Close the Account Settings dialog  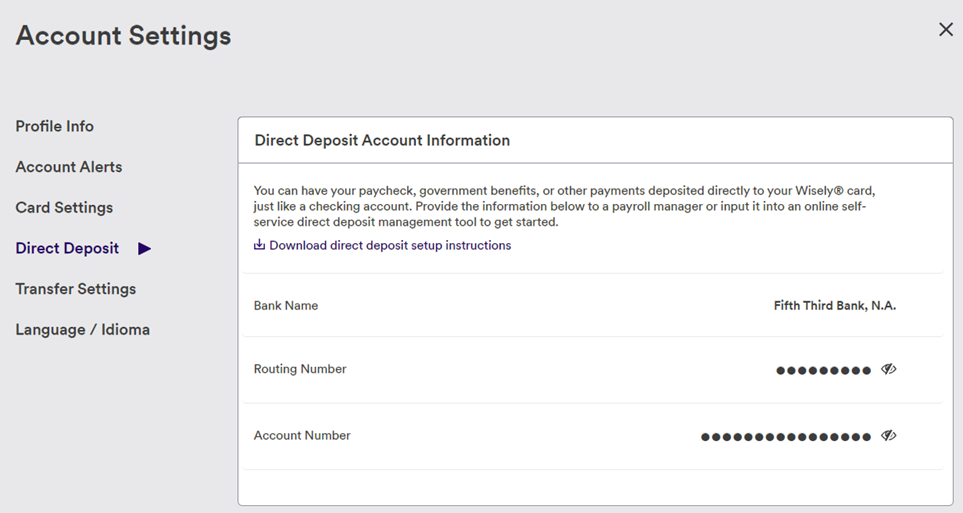946,29
